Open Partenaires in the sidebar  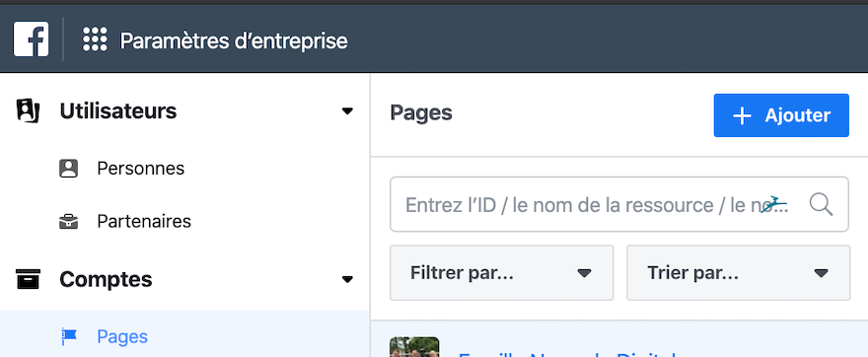(144, 221)
